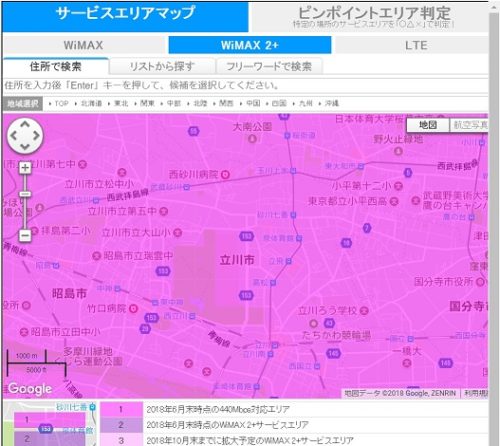Open the フリーワードで検索 tab
This screenshot has height=446, width=500.
[x=269, y=66]
